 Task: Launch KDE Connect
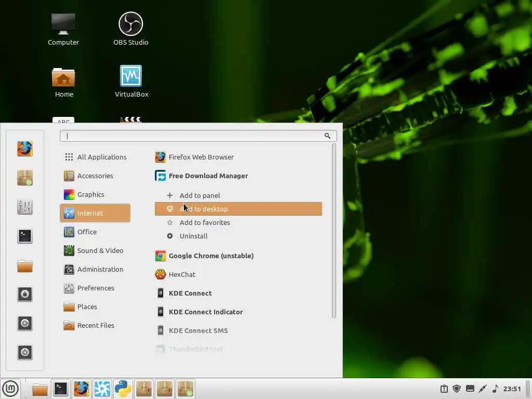click(238, 293)
